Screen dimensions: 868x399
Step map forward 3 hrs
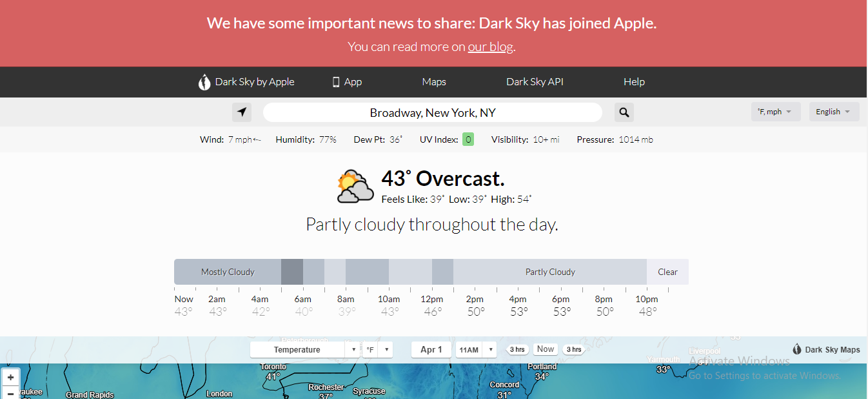click(573, 349)
